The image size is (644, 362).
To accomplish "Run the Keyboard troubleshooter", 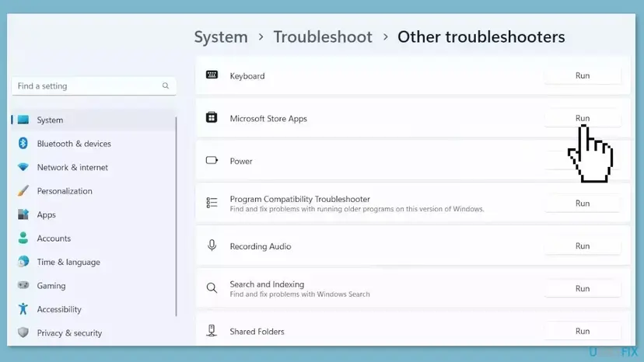I will [583, 75].
